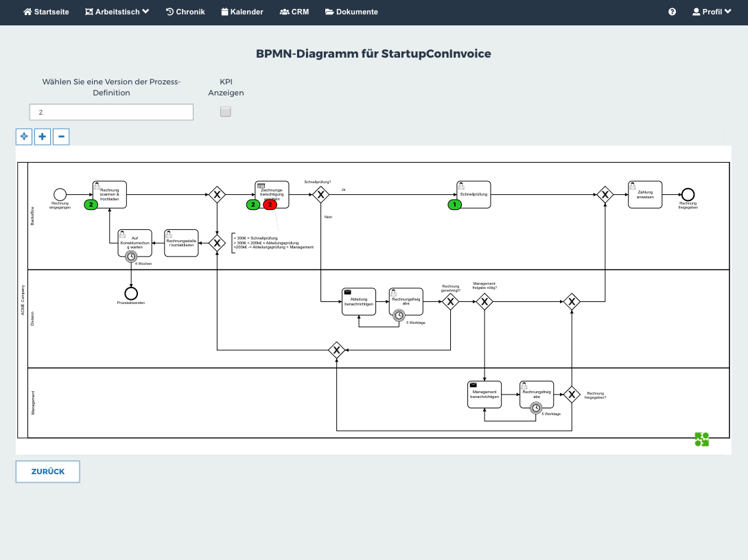
Task: Open the Kalender page
Action: [x=242, y=12]
